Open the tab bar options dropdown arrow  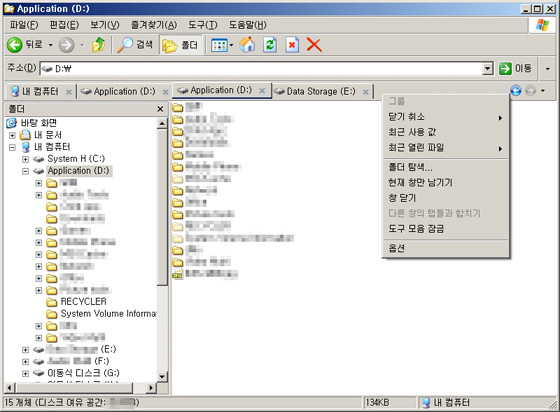click(543, 91)
